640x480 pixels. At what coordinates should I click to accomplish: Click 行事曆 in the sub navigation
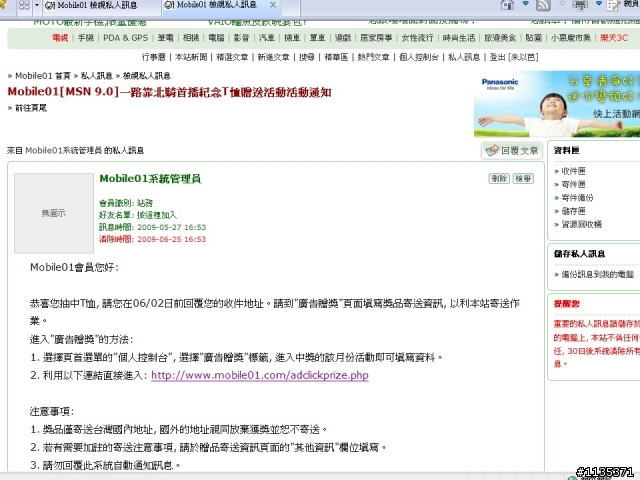pyautogui.click(x=154, y=57)
